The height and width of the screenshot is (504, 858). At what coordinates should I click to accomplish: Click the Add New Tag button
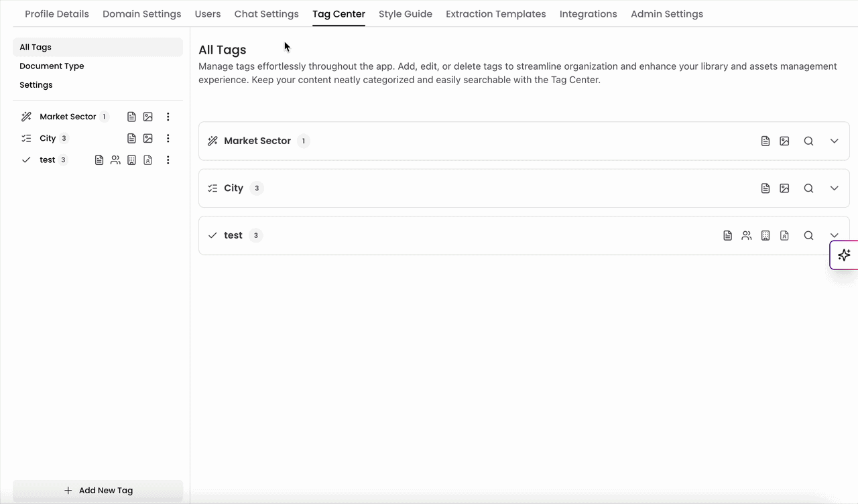(x=98, y=491)
